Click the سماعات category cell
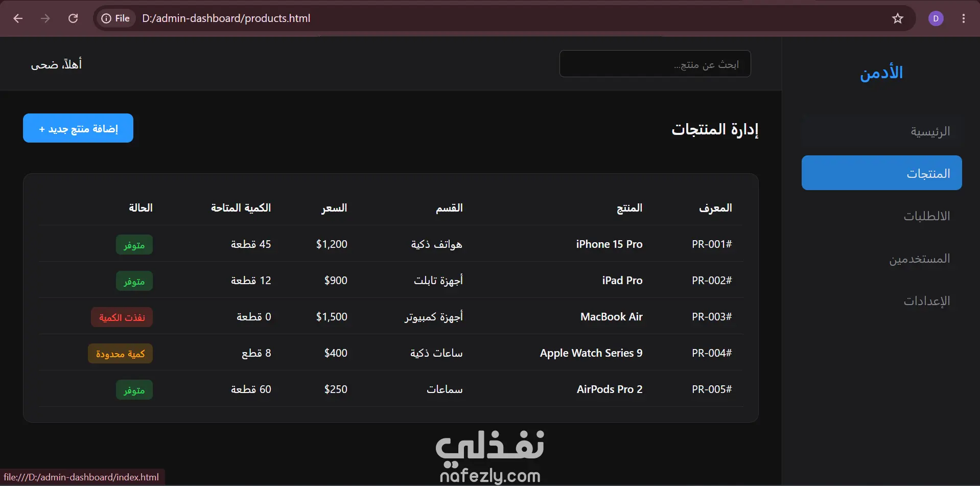Screen dimensions: 980x486 coord(445,389)
